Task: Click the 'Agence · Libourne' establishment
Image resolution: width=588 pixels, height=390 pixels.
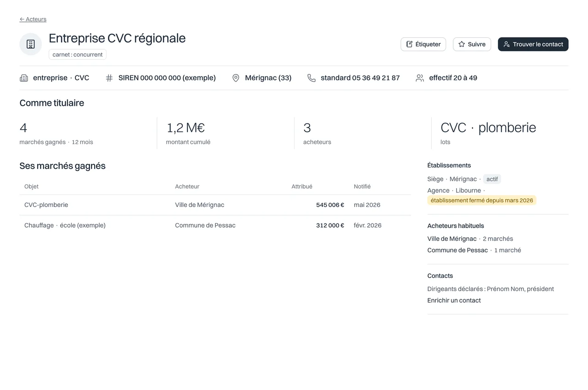Action: point(454,190)
